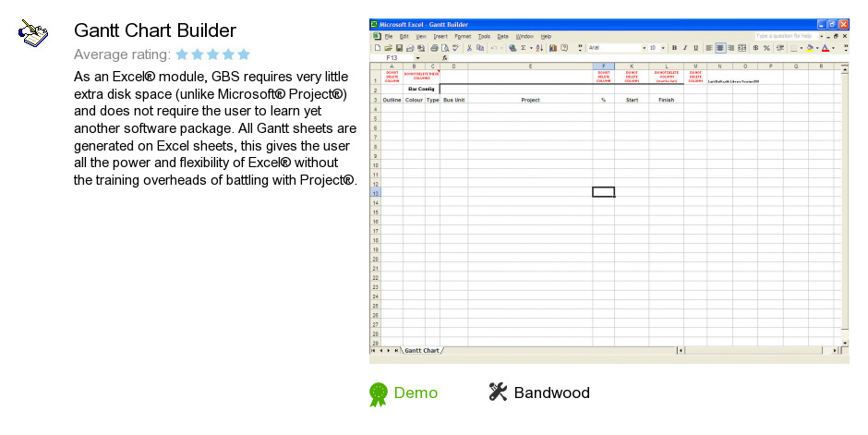Screen dimensions: 868x435
Task: Open Fill Color dropdown arrow
Action: point(817,48)
